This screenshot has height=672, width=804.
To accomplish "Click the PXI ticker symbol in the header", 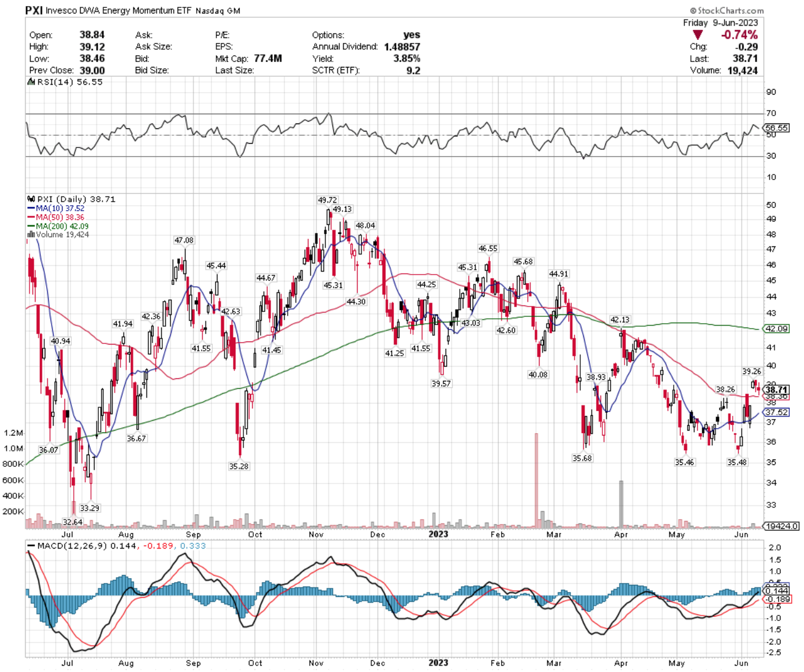I will click(33, 10).
